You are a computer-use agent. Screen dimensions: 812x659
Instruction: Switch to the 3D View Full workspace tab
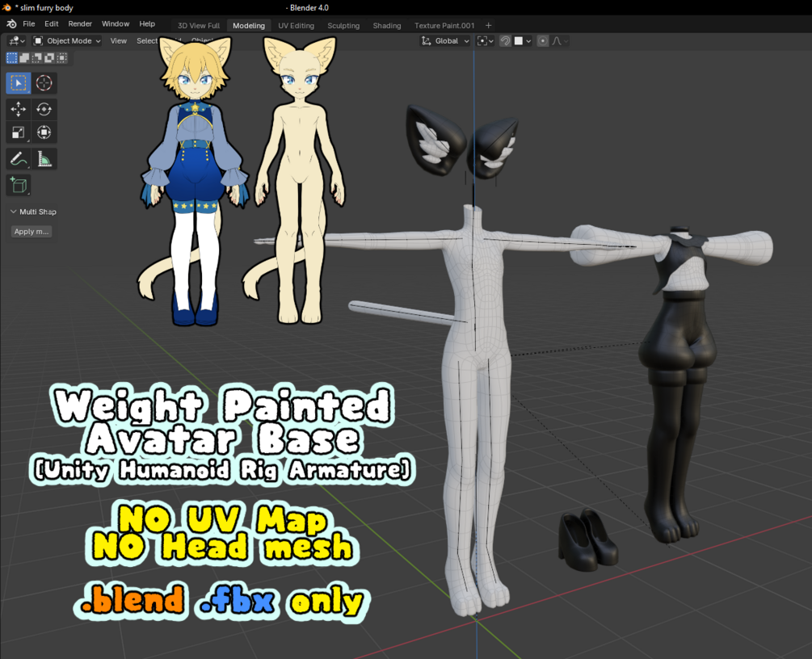point(198,25)
